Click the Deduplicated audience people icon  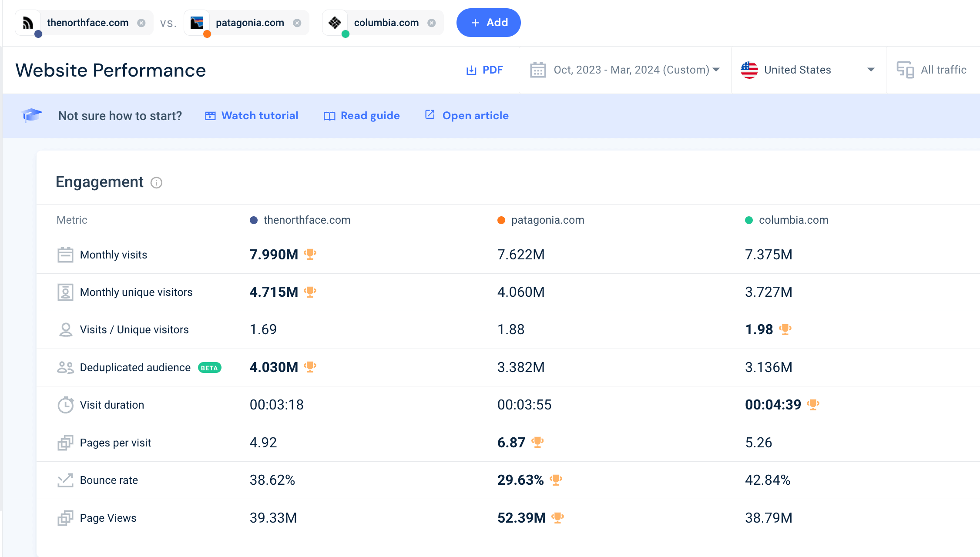coord(65,368)
